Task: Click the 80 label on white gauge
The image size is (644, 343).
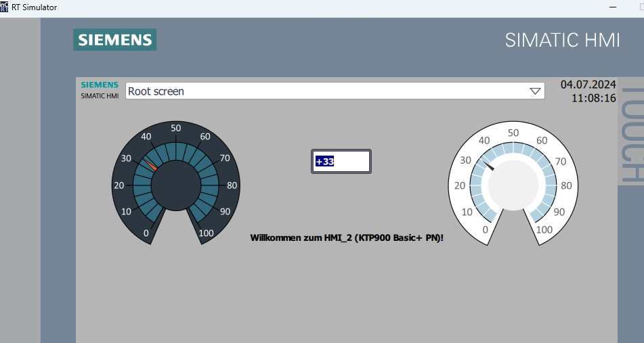Action: (566, 185)
